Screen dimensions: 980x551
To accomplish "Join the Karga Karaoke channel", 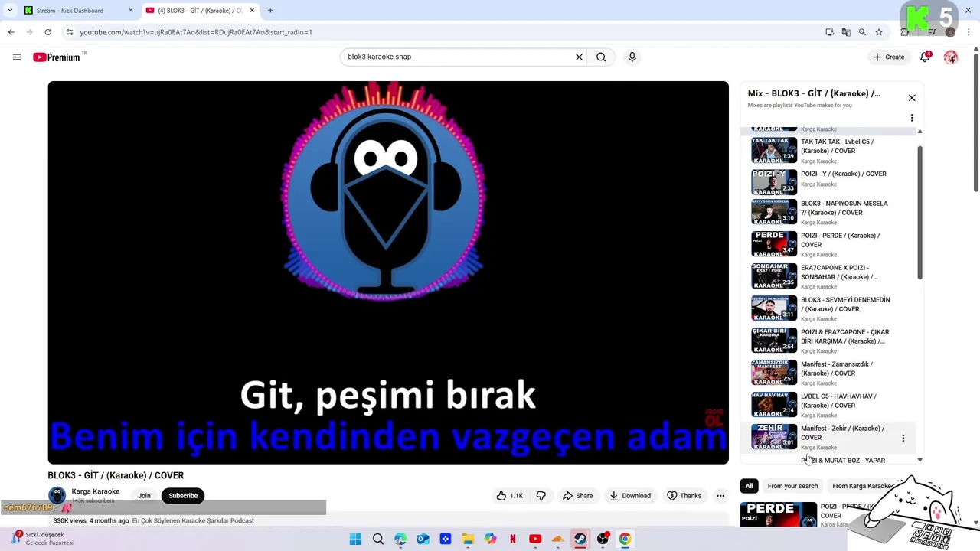I will click(x=144, y=496).
